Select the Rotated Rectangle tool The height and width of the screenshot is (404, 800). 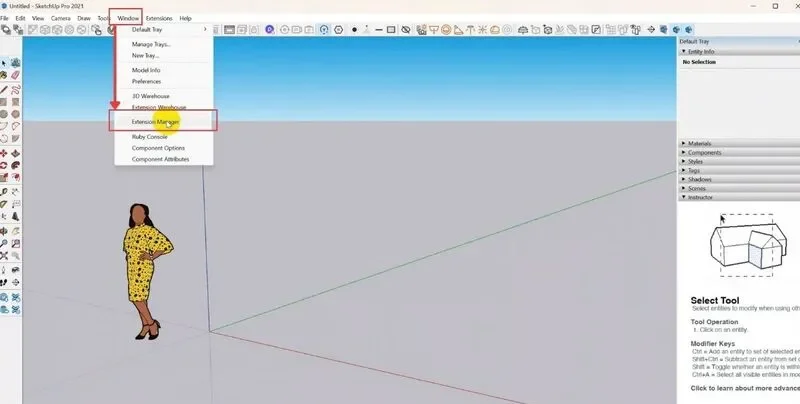point(16,102)
